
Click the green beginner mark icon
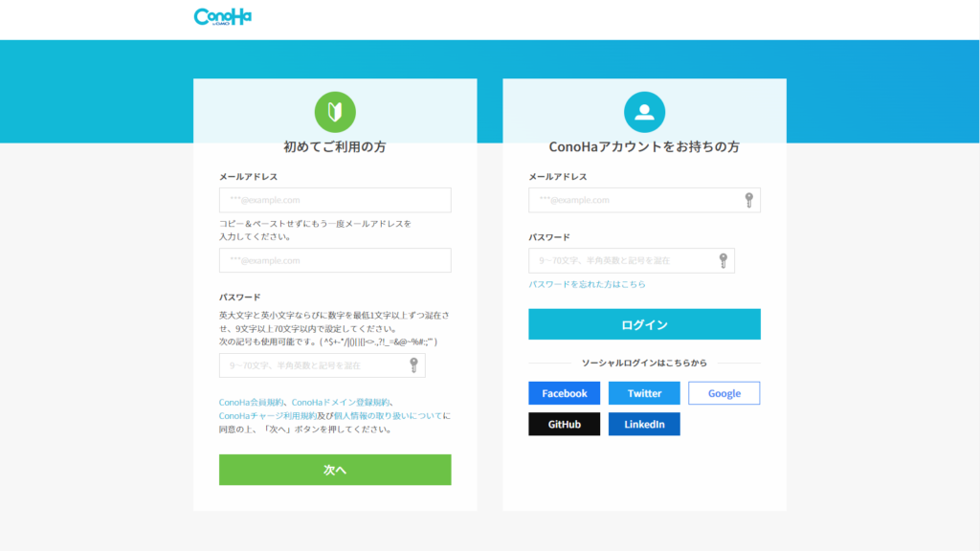tap(335, 112)
